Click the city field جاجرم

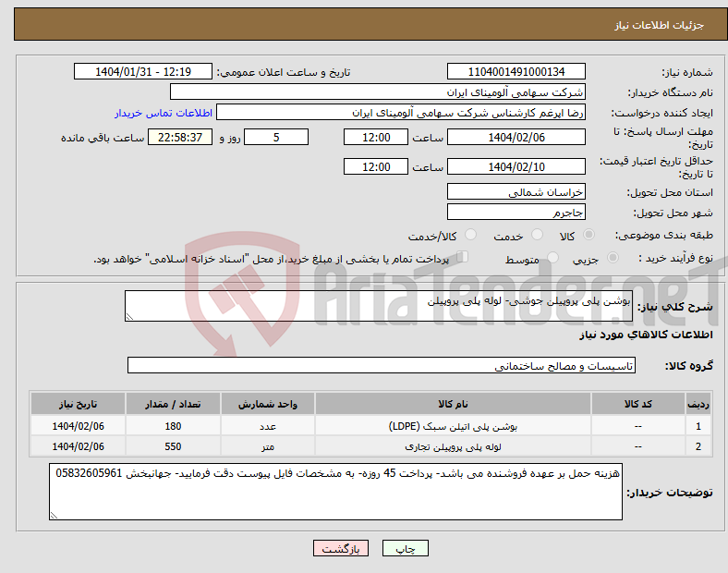[x=516, y=213]
